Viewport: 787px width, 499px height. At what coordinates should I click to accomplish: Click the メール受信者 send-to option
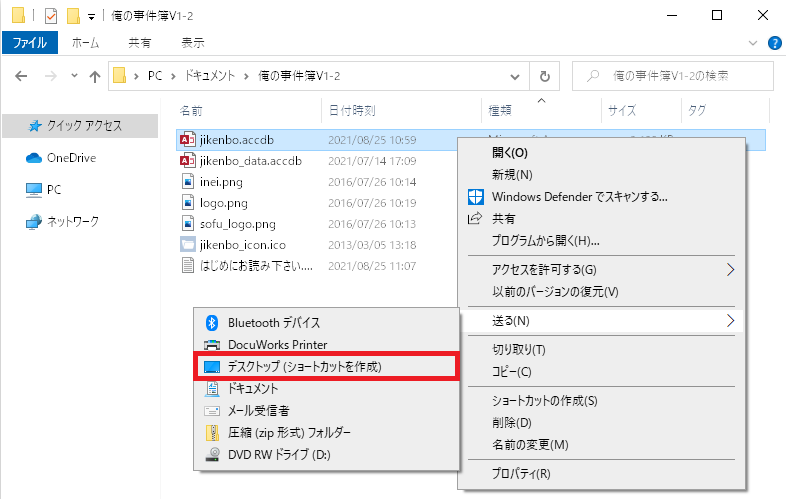[x=258, y=410]
